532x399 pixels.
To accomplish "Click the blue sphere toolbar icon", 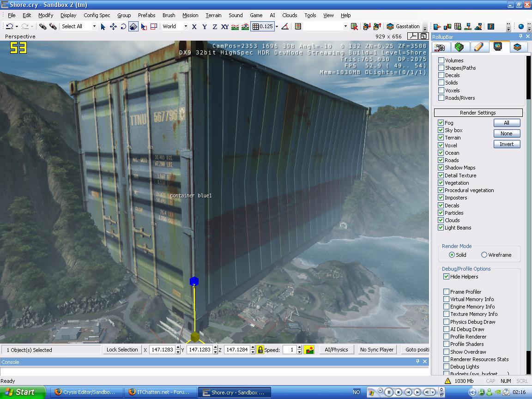I will click(521, 26).
